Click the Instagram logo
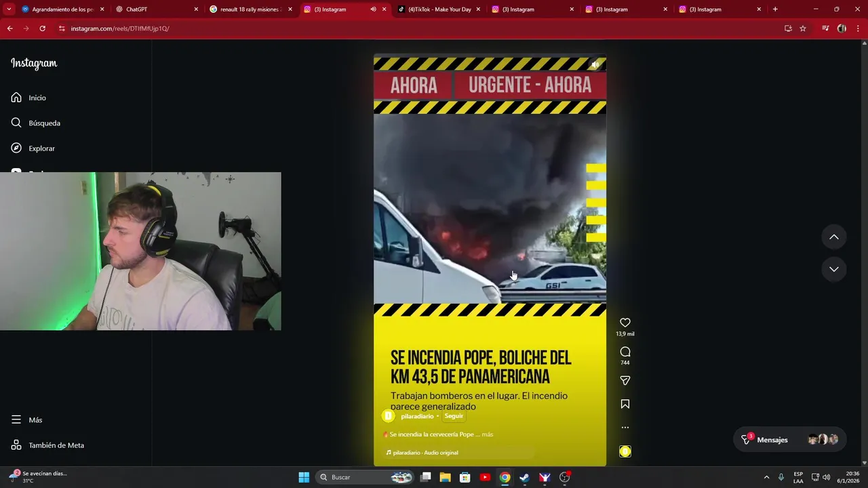868x488 pixels. point(34,63)
